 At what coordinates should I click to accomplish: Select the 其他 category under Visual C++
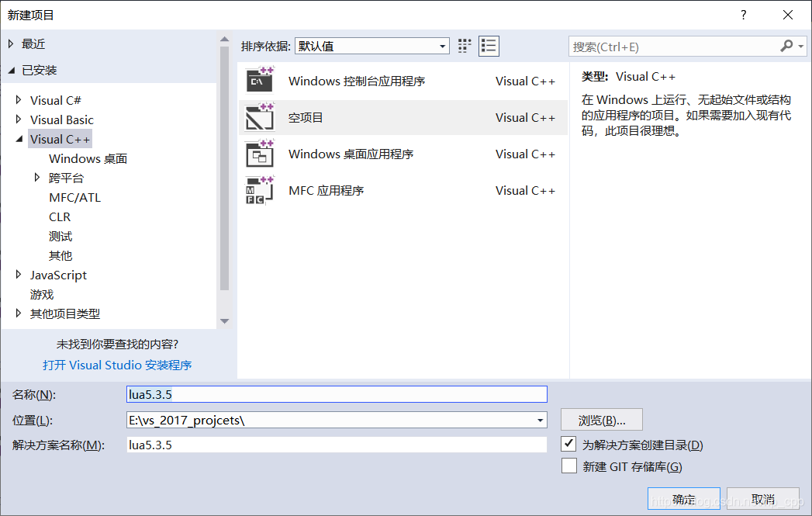pos(60,255)
